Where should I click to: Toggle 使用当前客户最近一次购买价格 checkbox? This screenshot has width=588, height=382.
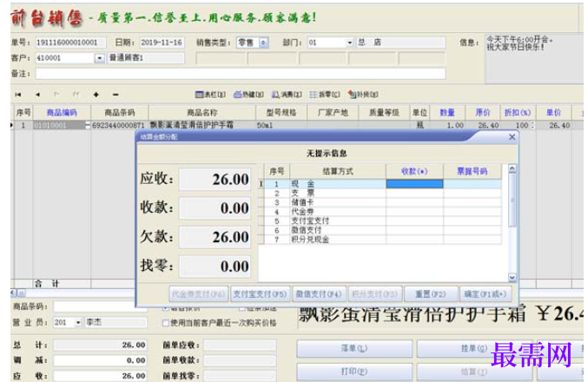[166, 323]
